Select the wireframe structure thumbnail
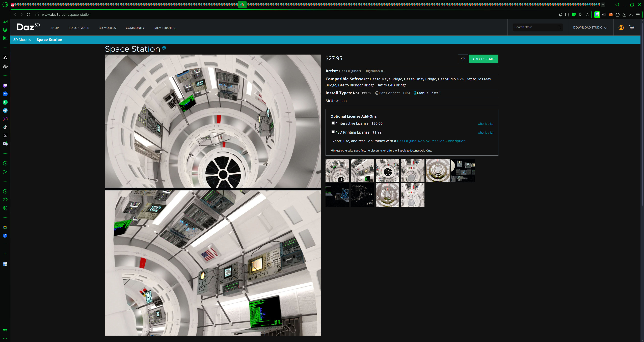The height and width of the screenshot is (342, 644). coord(362,195)
